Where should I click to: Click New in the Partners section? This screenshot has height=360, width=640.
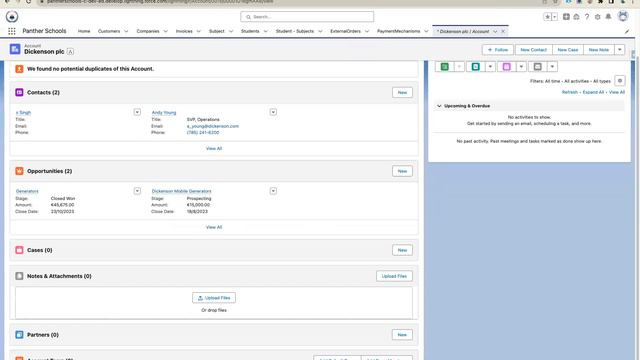coord(402,335)
